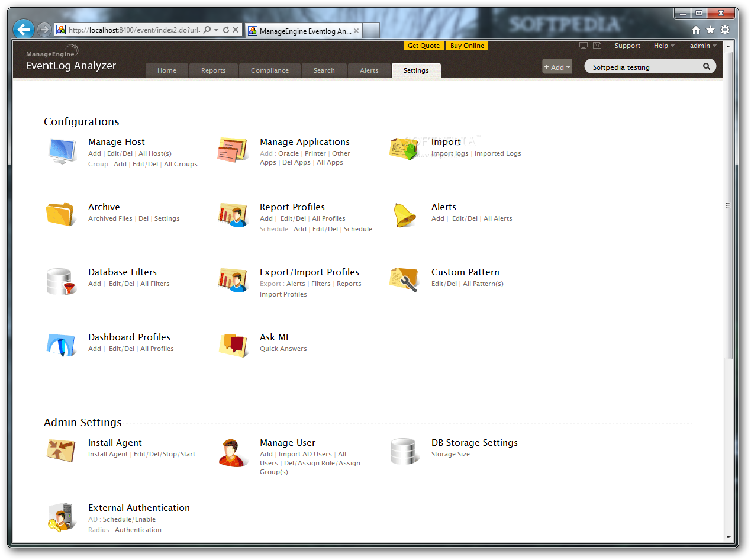The height and width of the screenshot is (560, 751).
Task: Click the Alerts bell icon
Action: (405, 215)
